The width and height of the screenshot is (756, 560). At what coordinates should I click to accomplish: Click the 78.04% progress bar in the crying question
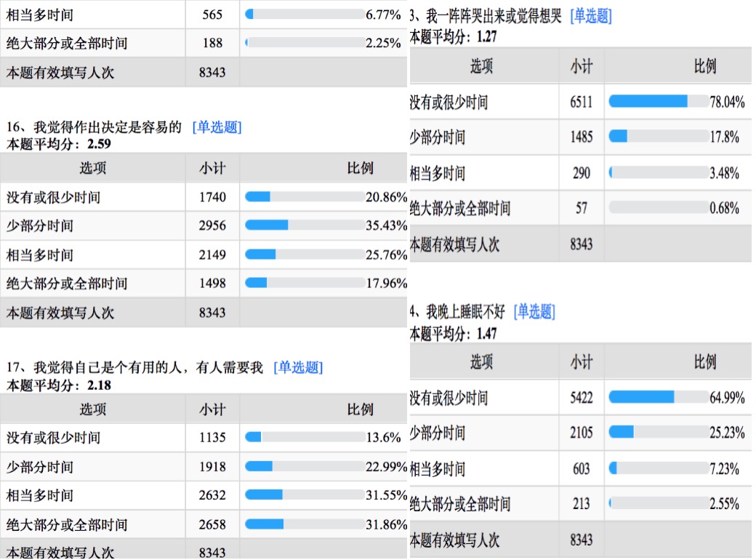pos(659,101)
